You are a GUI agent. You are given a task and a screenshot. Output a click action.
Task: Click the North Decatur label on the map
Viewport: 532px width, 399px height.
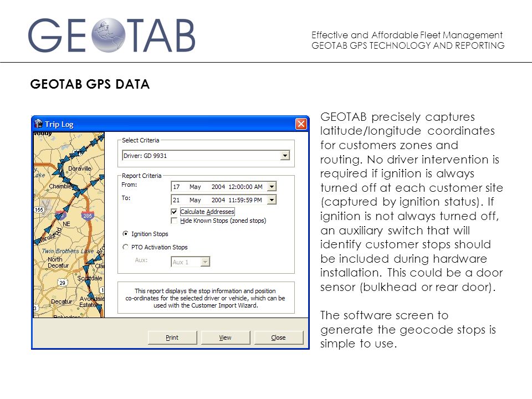58,262
